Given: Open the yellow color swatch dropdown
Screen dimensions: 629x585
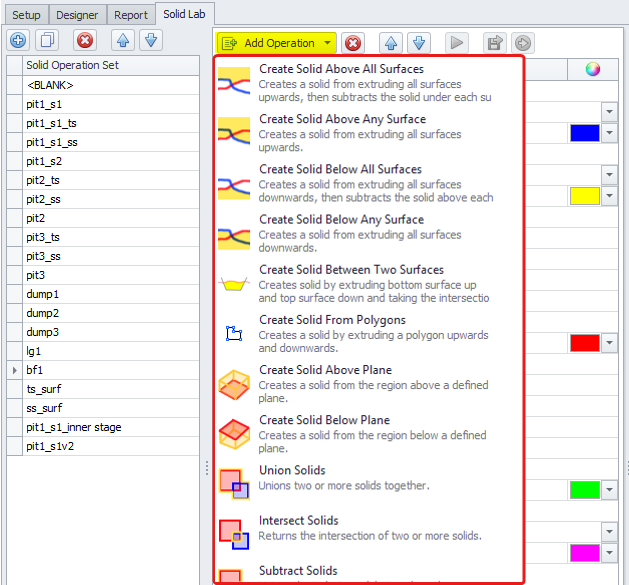Looking at the screenshot, I should point(609,196).
